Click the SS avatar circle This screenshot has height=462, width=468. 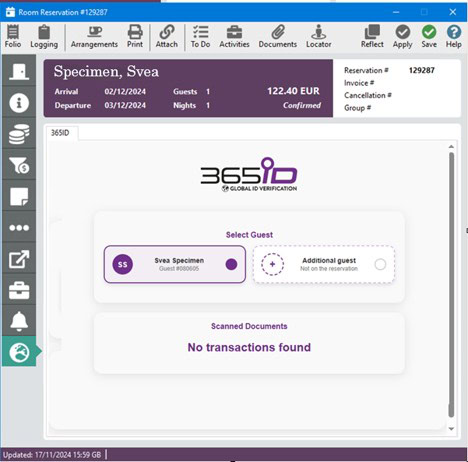[122, 264]
